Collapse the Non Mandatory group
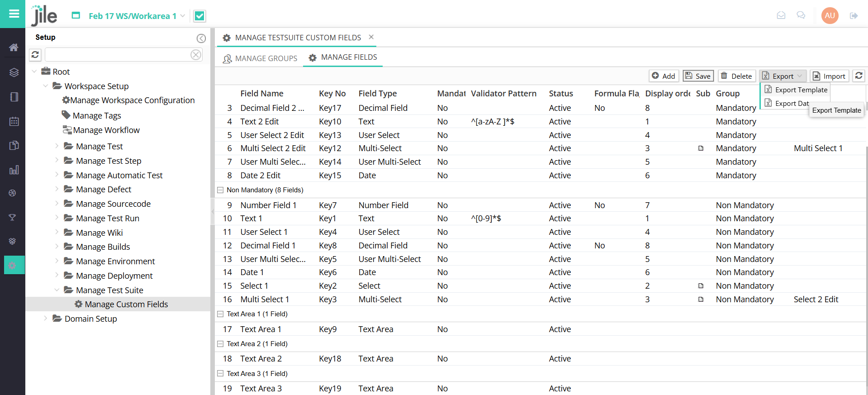 click(220, 190)
